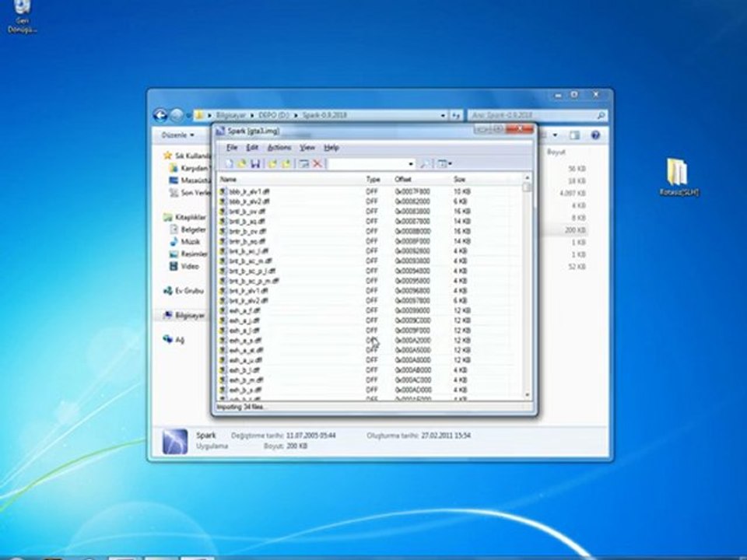Open the Actions menu in Spark
Viewport: 747px width, 560px height.
pyautogui.click(x=279, y=148)
